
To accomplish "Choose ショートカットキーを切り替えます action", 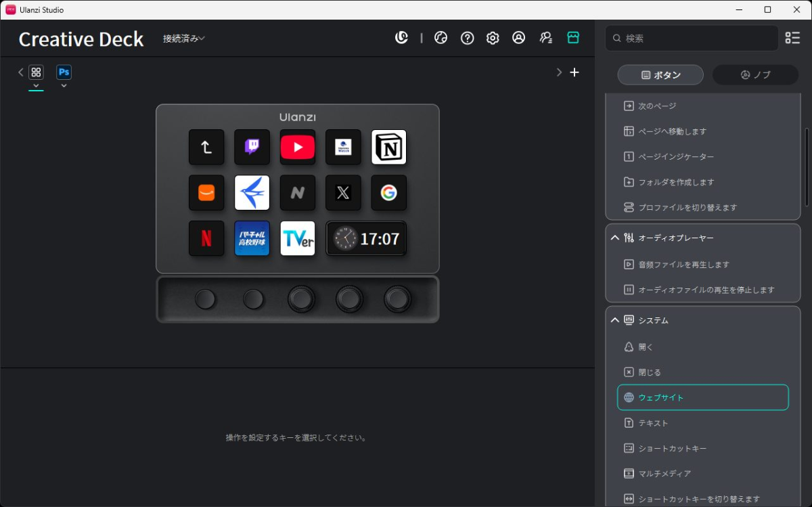I will [x=703, y=499].
